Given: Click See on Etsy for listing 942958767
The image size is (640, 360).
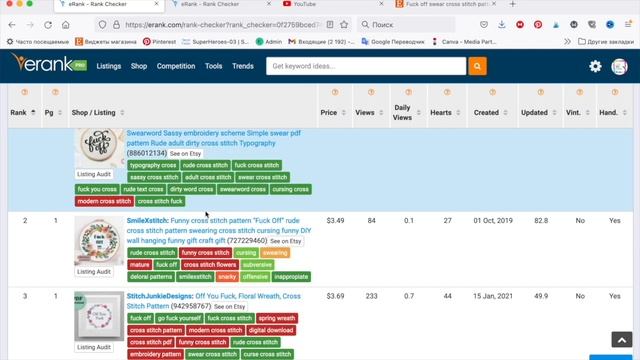Looking at the screenshot, I should pyautogui.click(x=229, y=307).
